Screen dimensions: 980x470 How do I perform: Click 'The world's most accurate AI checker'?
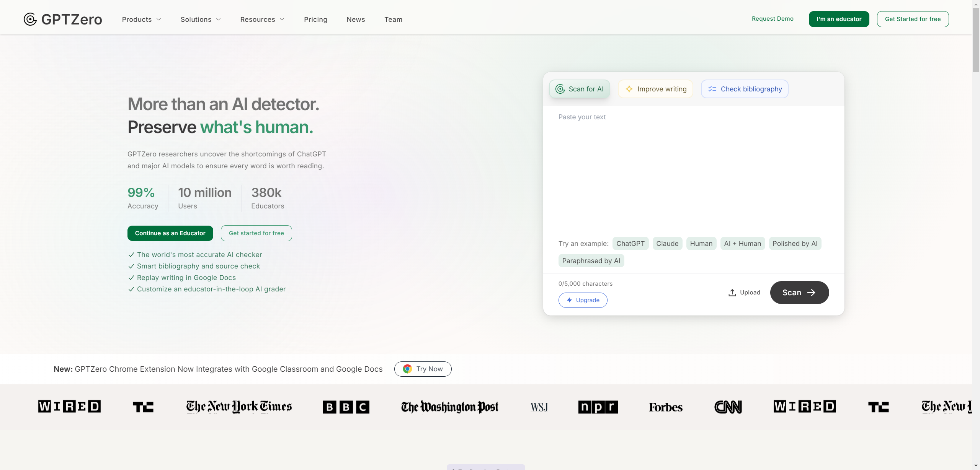pyautogui.click(x=199, y=255)
